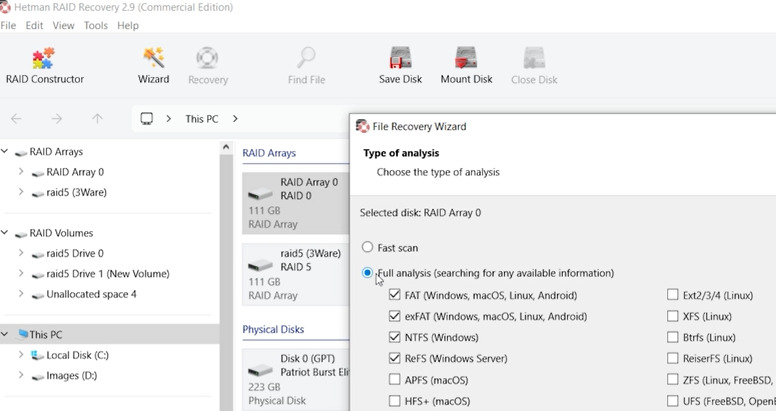Expand RAID Array 0 tree node
Screen dimensions: 776x411
[x=21, y=172]
